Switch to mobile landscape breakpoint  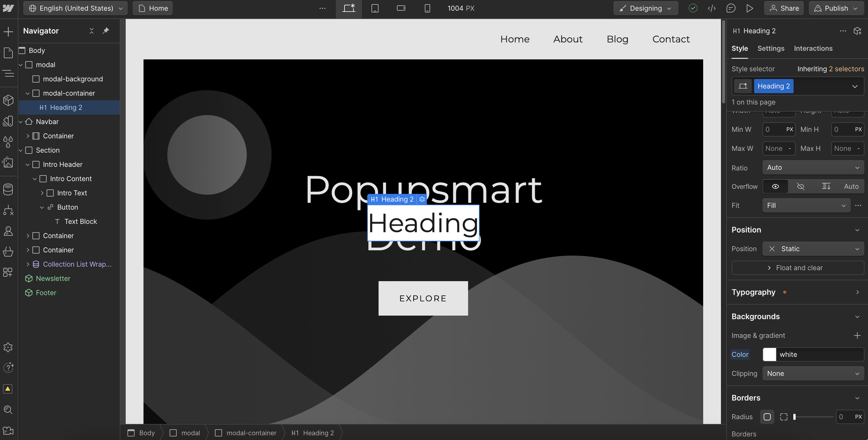(x=401, y=8)
